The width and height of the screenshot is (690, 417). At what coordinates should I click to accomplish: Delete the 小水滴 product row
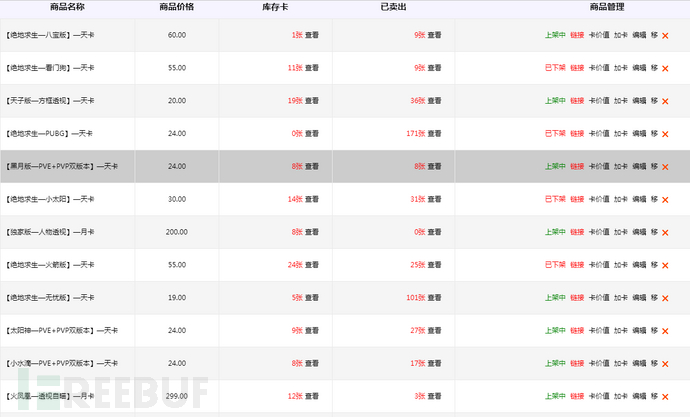665,364
